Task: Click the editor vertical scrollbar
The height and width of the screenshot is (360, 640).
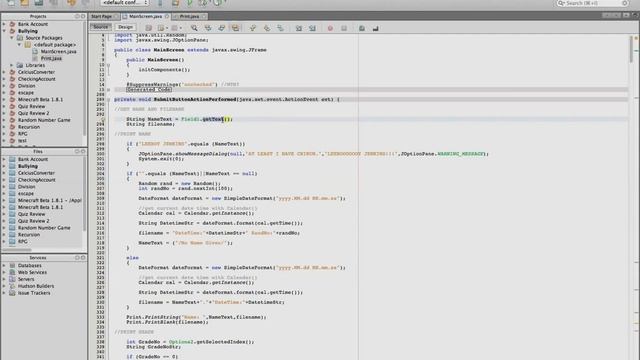Action: (631, 49)
